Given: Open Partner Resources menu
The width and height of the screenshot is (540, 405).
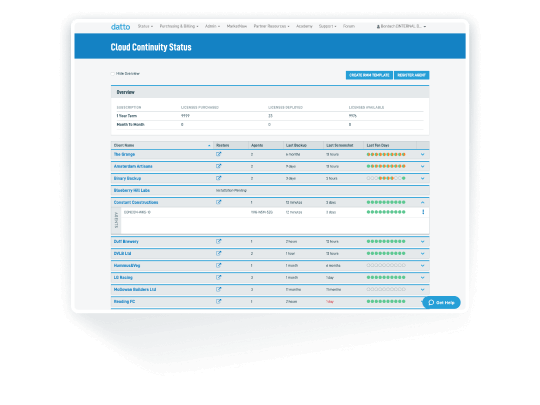Looking at the screenshot, I should (x=271, y=26).
